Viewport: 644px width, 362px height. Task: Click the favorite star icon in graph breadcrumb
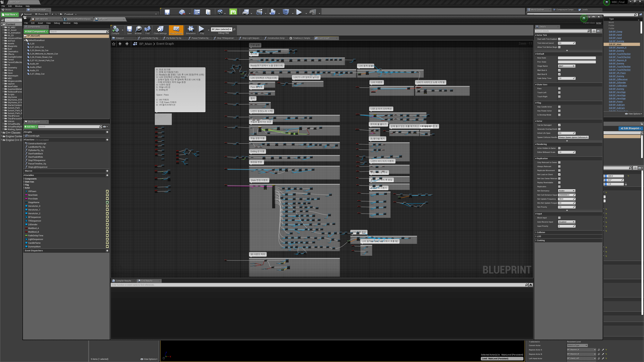[x=114, y=44]
